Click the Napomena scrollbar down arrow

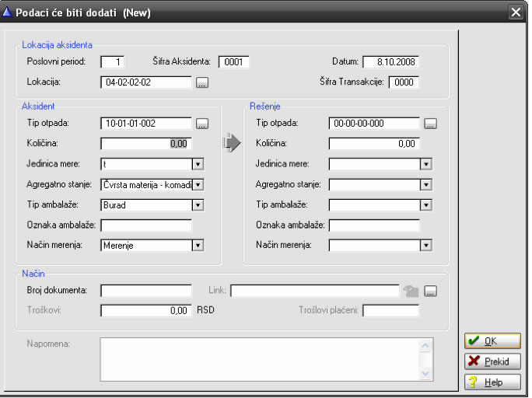(425, 374)
